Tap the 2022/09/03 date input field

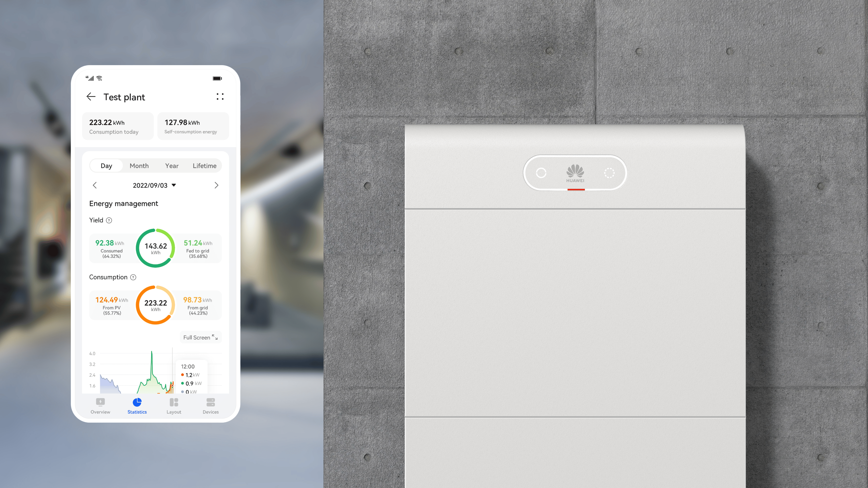tap(154, 185)
